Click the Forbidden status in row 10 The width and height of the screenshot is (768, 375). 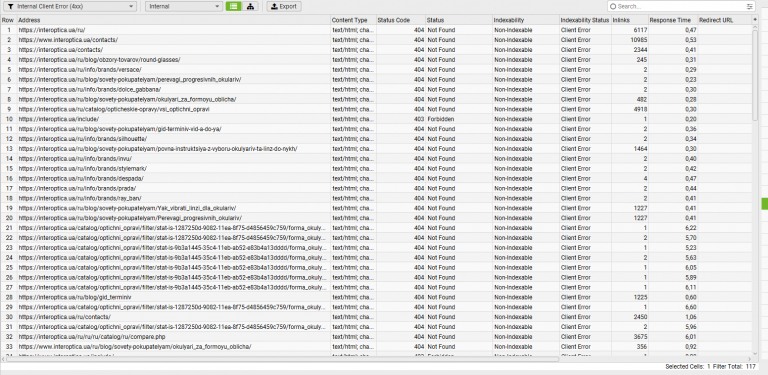[440, 119]
